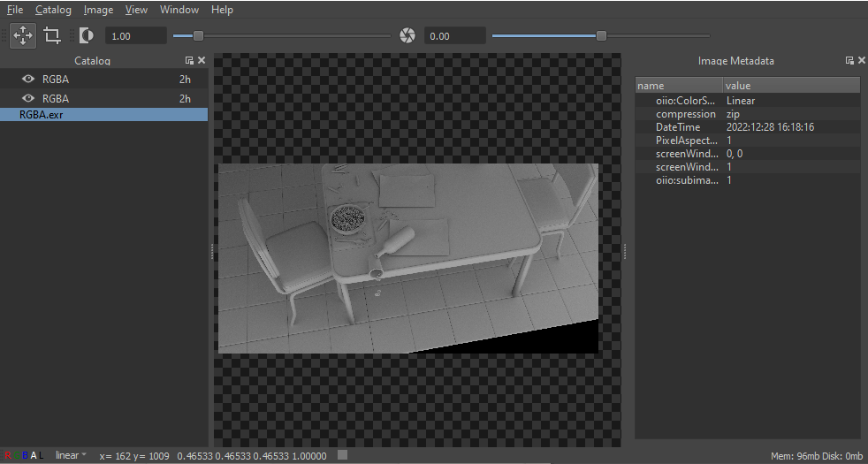Toggle the alpha channel A display

34,456
